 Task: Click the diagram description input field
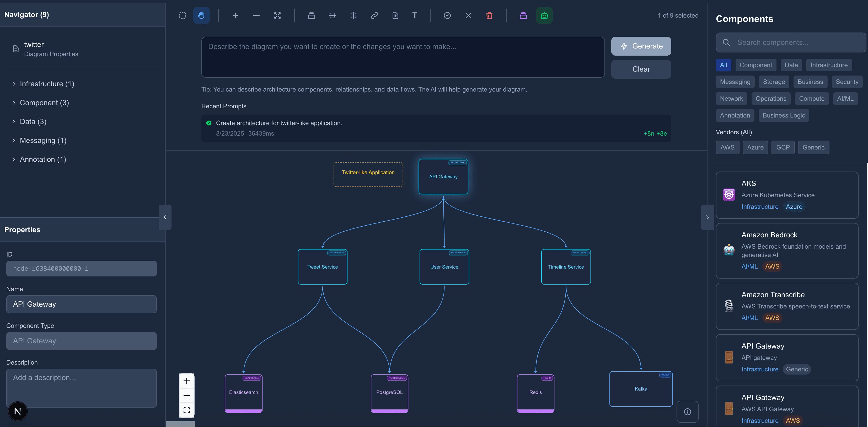coord(403,57)
